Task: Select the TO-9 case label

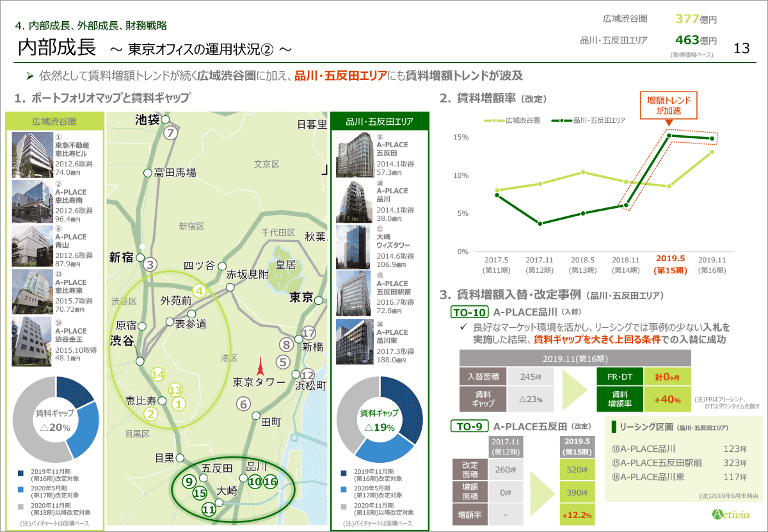Action: coord(470,426)
